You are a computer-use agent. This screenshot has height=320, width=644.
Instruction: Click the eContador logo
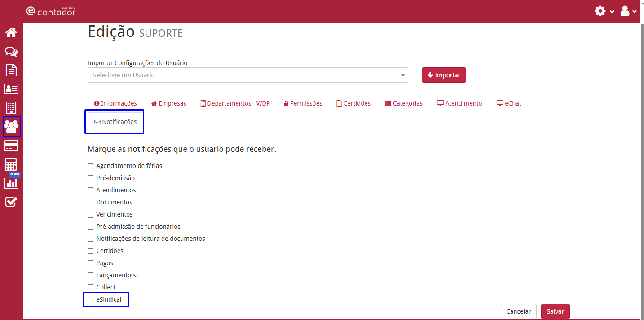pyautogui.click(x=51, y=11)
